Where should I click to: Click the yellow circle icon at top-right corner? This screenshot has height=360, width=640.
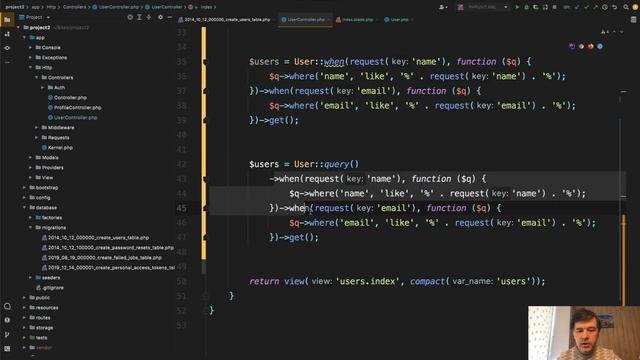(635, 7)
